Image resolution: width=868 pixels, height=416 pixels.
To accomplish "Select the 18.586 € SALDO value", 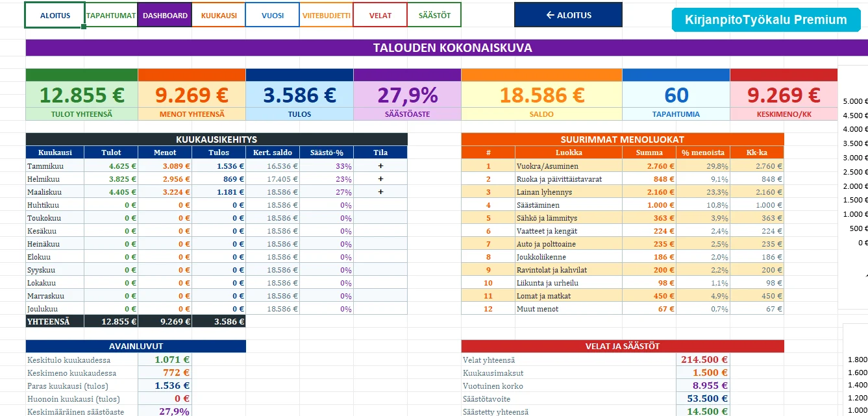I will point(541,95).
